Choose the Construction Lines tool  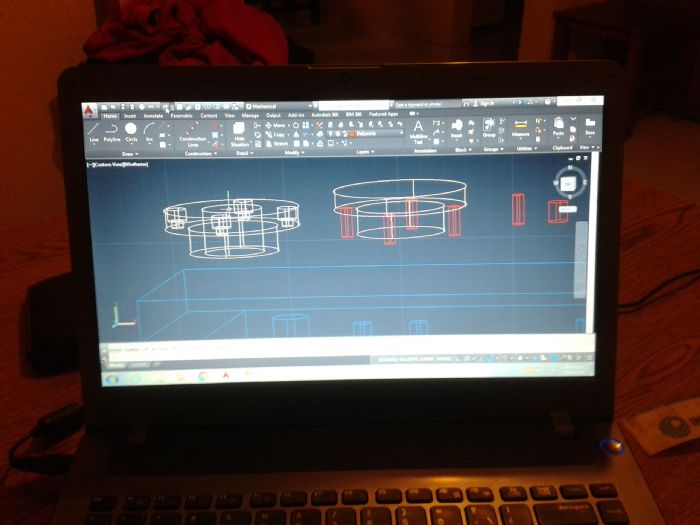coord(192,134)
